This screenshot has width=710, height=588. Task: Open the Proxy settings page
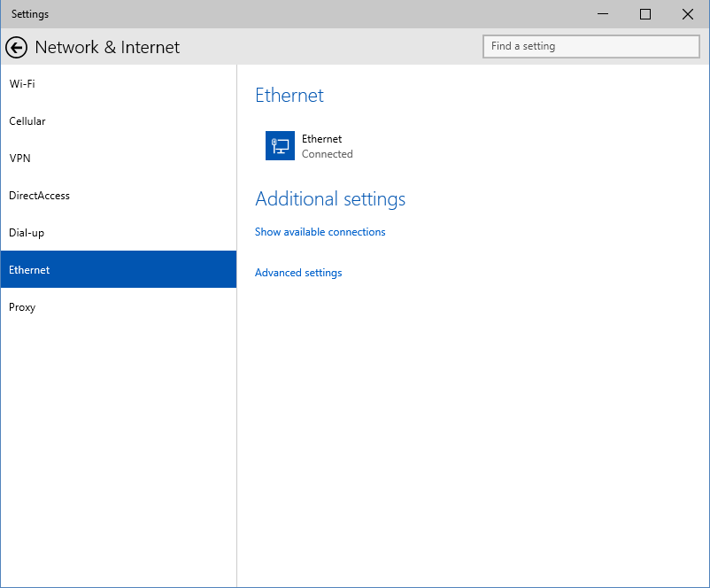(22, 307)
